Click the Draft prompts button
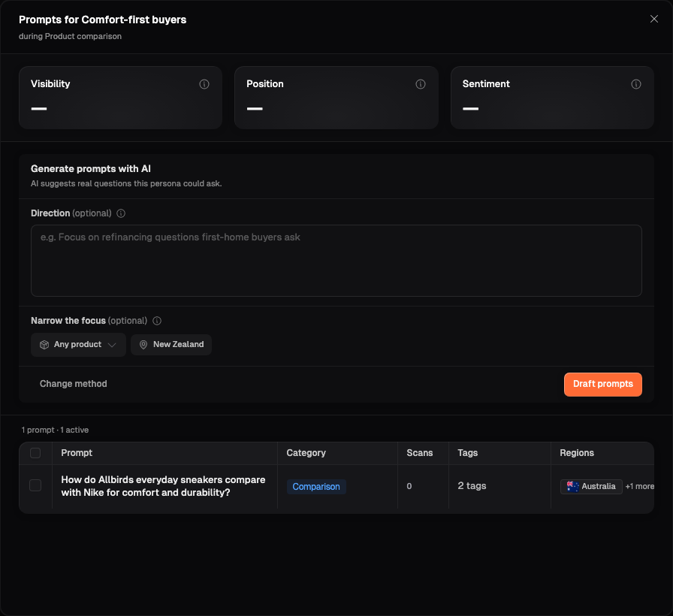 (x=603, y=384)
